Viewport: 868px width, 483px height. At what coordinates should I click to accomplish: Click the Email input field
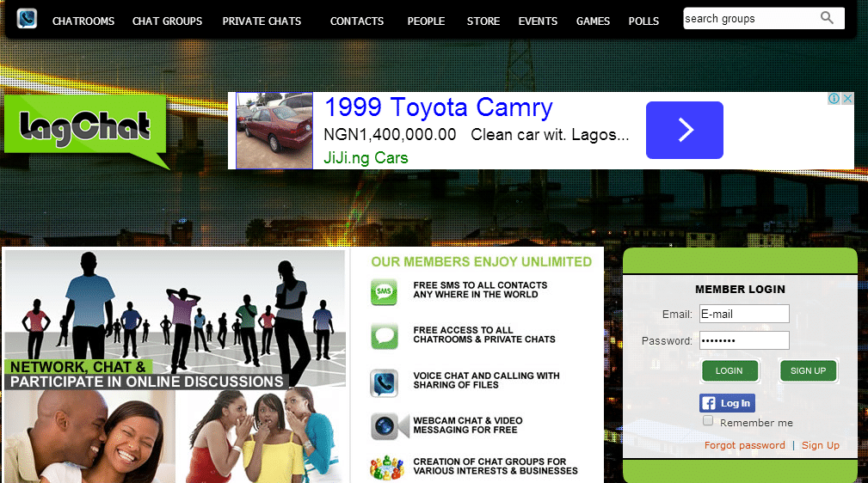point(744,314)
